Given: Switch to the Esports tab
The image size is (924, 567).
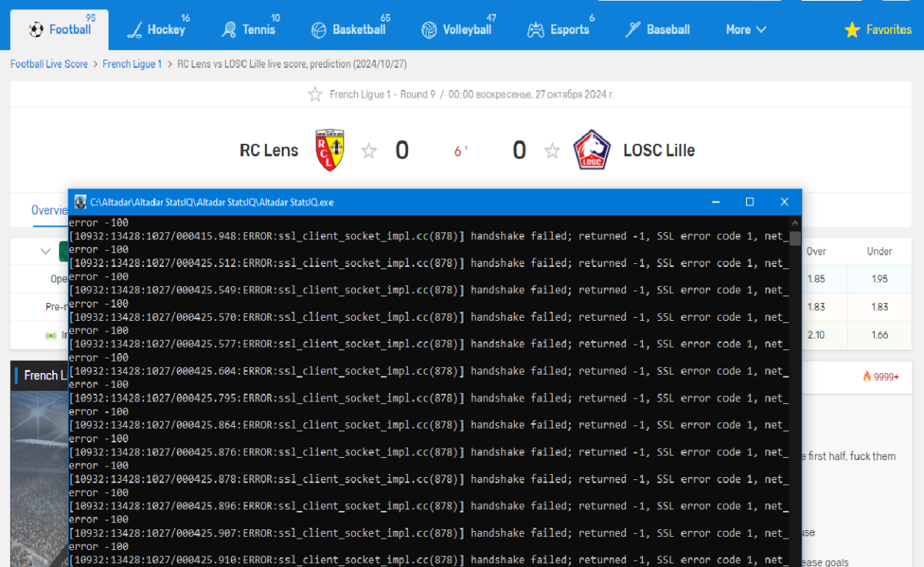Looking at the screenshot, I should tap(558, 30).
